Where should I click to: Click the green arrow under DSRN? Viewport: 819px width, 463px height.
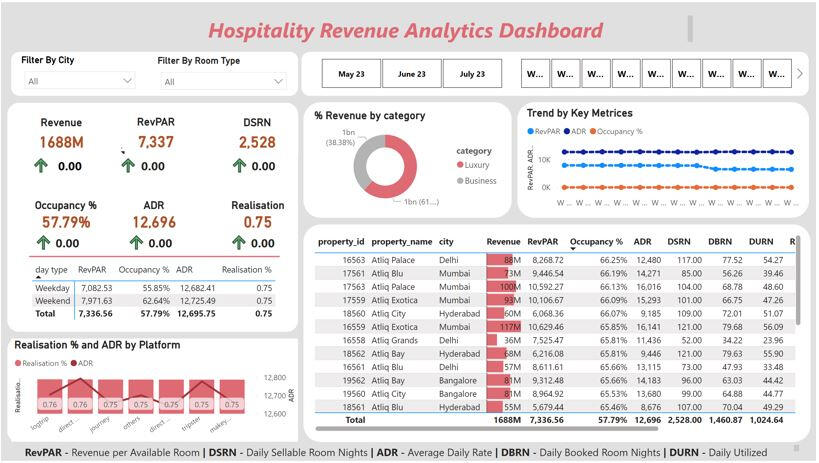pyautogui.click(x=237, y=166)
